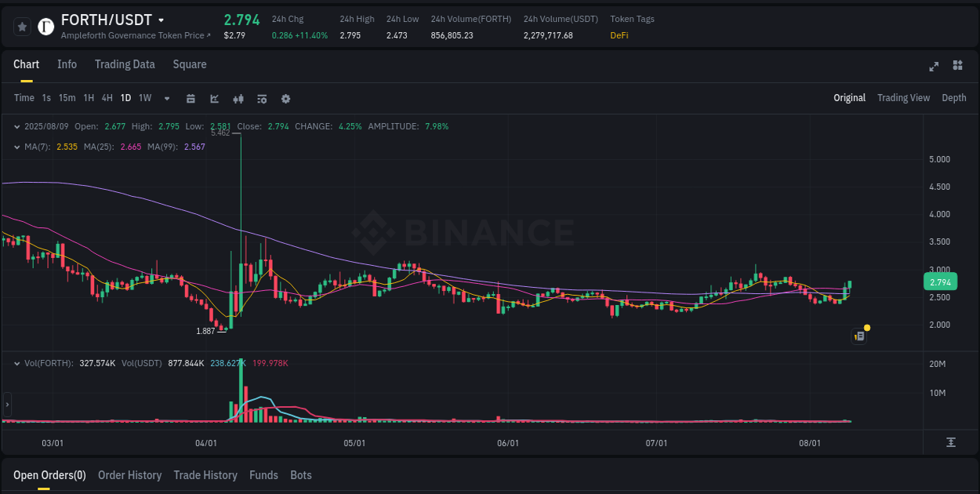Switch to the Trading View tab
The image size is (980, 494).
(x=903, y=98)
